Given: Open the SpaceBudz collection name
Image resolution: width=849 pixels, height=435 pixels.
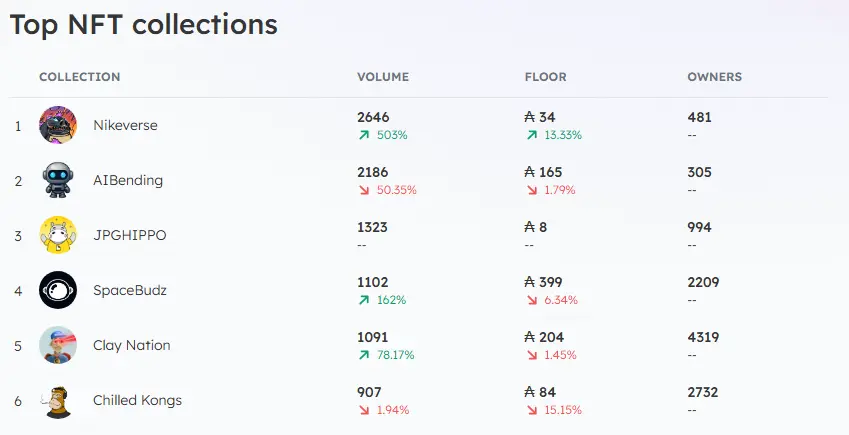Looking at the screenshot, I should [130, 290].
